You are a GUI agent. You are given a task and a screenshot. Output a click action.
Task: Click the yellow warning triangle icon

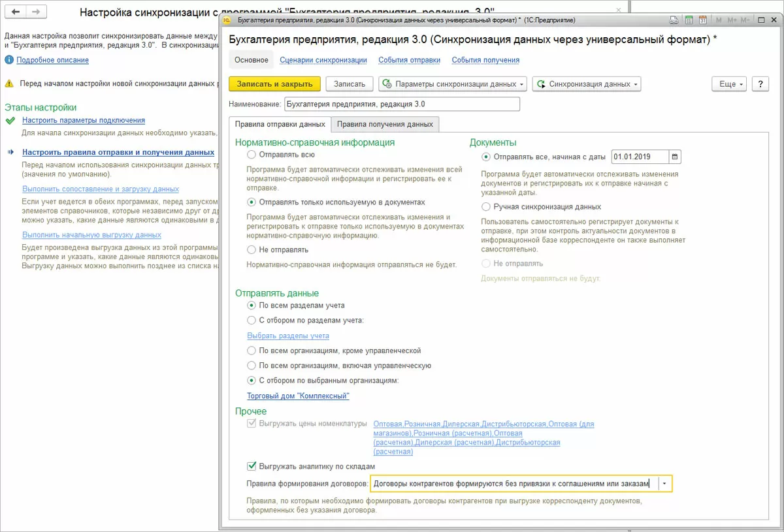coord(9,84)
